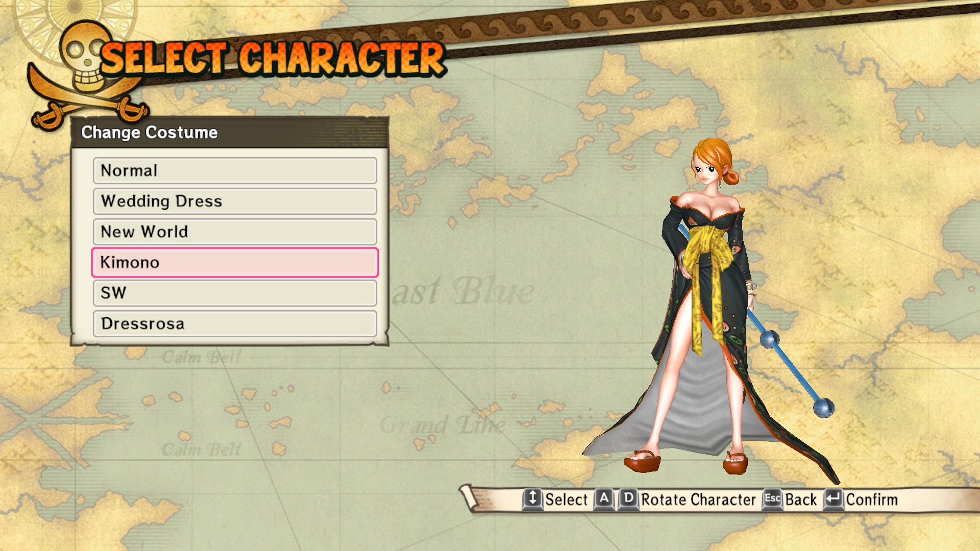Viewport: 980px width, 551px height.
Task: Select the Dressrosa costume option
Action: point(235,323)
